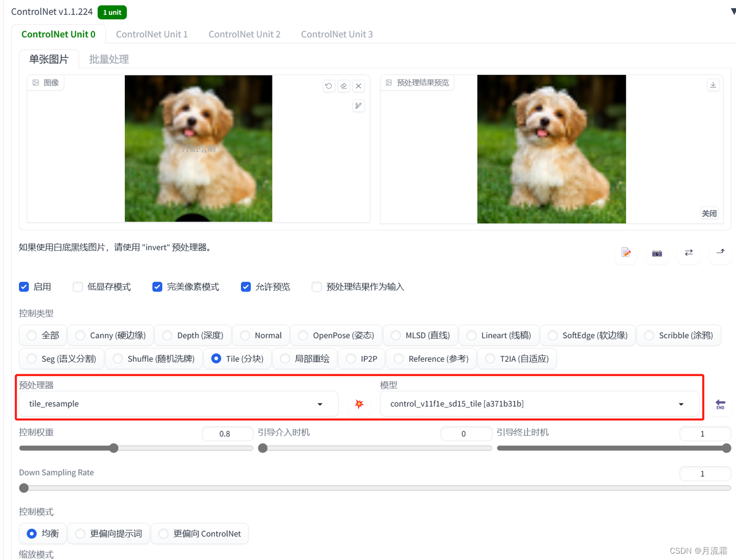Select Lineart (线稿) control type
Screen dimensions: 736x560
pyautogui.click(x=499, y=335)
